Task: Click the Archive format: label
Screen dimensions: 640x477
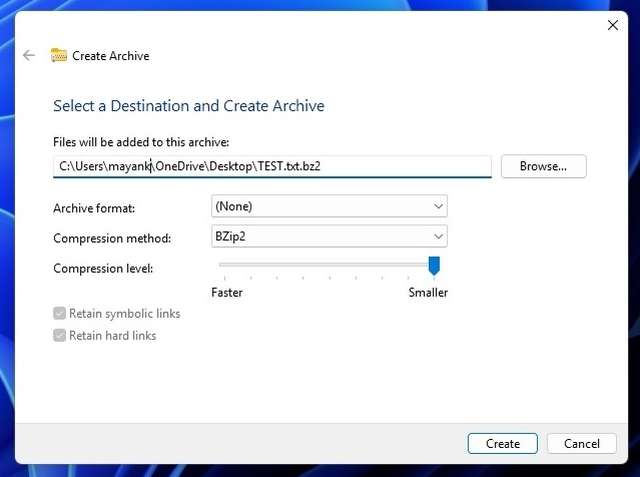Action: [94, 208]
